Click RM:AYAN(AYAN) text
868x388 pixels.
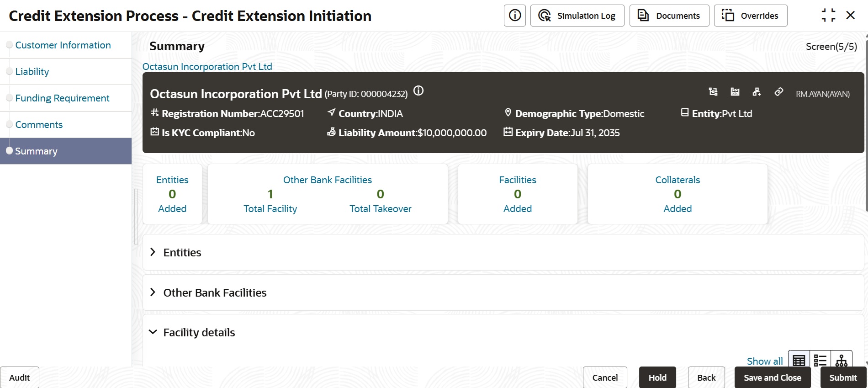tap(823, 94)
